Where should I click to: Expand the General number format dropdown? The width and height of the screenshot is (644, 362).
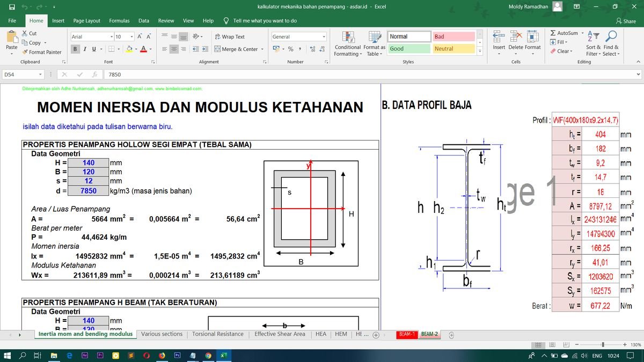[324, 37]
